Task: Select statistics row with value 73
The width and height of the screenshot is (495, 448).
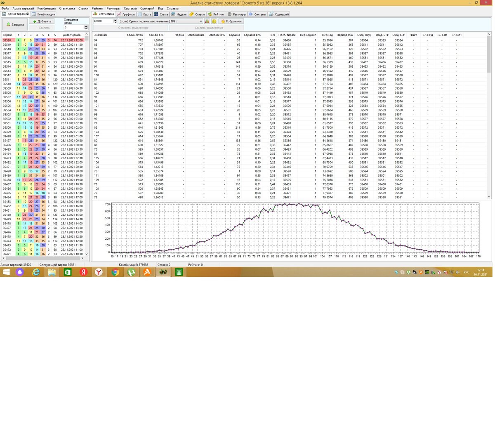Action: pos(290,197)
